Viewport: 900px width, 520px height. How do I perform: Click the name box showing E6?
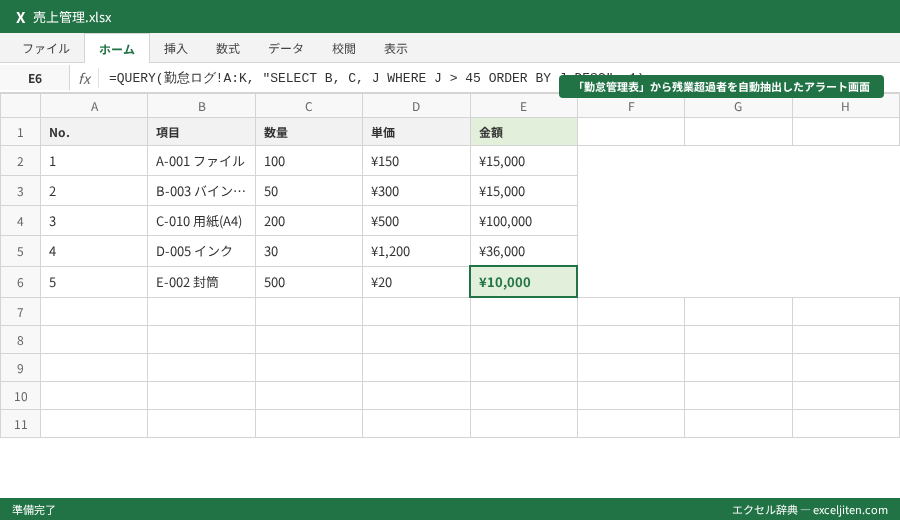pos(35,79)
